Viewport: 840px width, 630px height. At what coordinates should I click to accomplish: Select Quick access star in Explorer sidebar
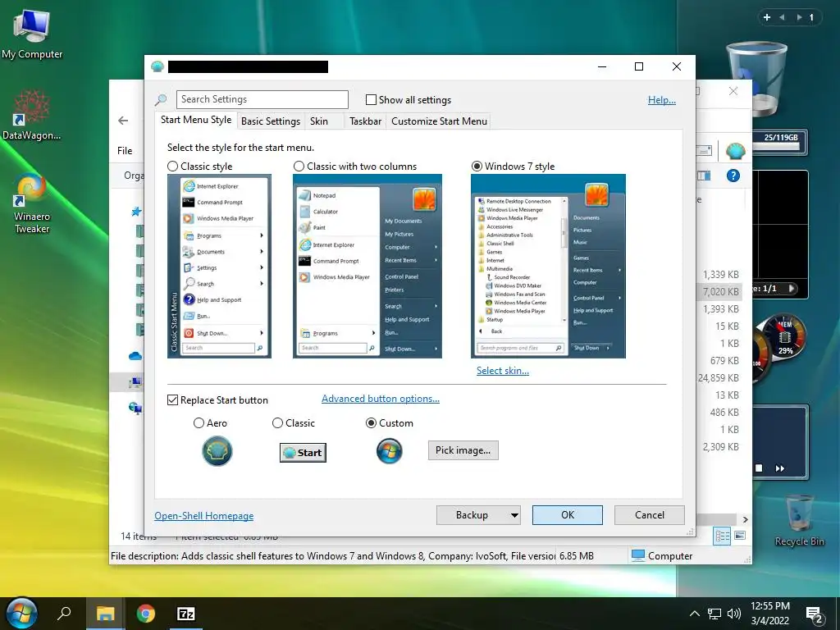pos(136,212)
